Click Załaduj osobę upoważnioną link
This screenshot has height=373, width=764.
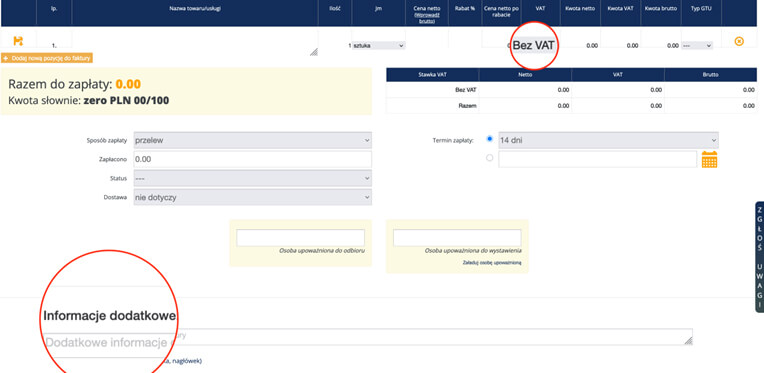tap(492, 262)
